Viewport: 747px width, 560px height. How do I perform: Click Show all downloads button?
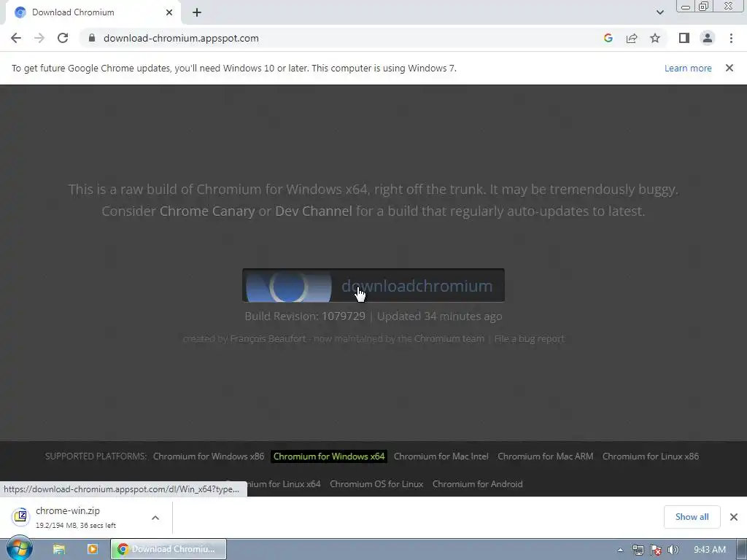tap(692, 517)
